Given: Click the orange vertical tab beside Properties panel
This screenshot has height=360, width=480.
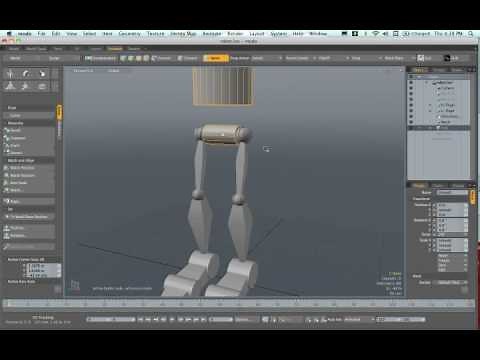Looking at the screenshot, I should tap(472, 197).
